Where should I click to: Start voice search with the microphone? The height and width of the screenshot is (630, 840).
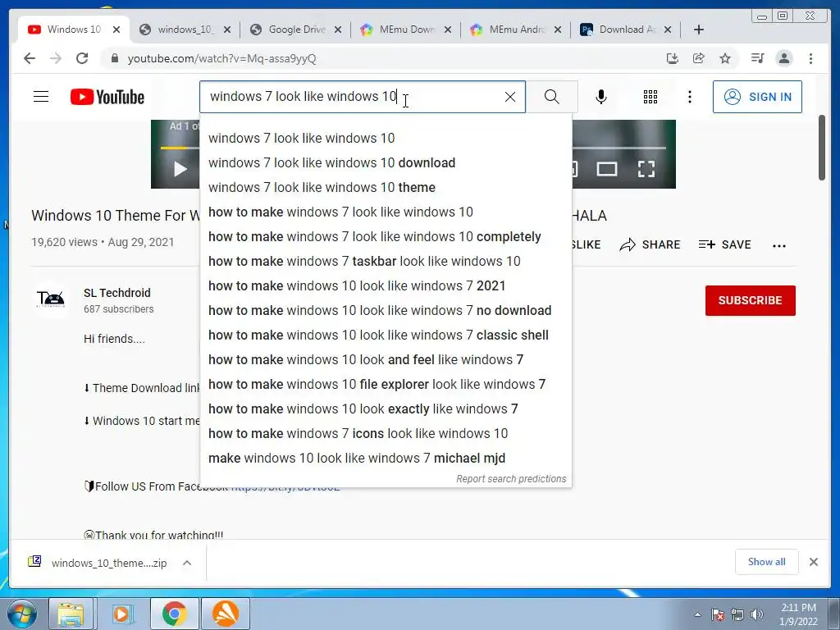[x=601, y=97]
